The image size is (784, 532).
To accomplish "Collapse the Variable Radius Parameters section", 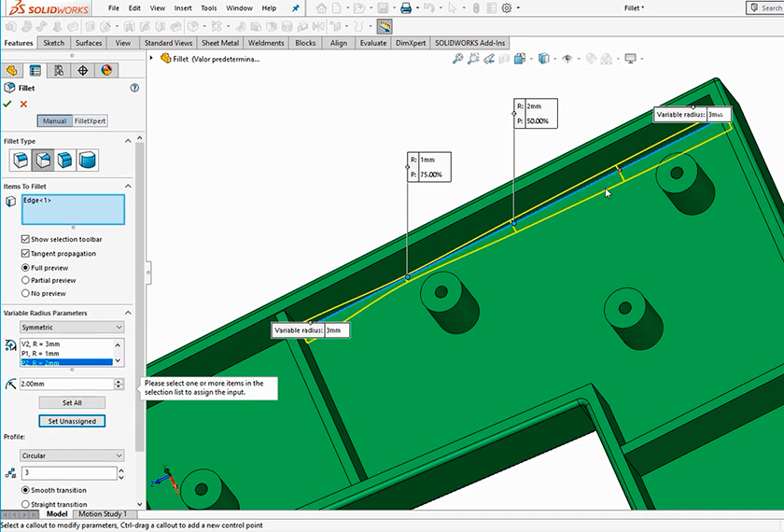I will (128, 313).
